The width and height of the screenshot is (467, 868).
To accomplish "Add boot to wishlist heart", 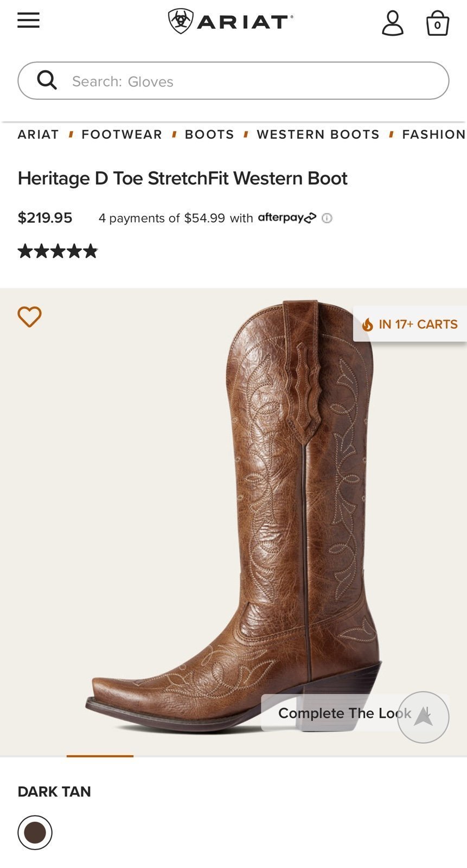I will click(x=29, y=317).
